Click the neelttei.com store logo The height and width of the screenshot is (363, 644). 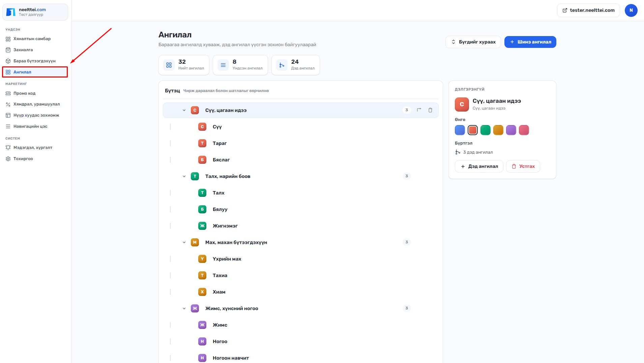click(11, 12)
